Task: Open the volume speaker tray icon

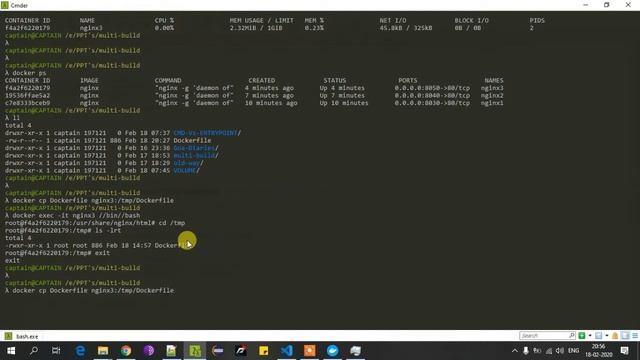Action: point(560,351)
